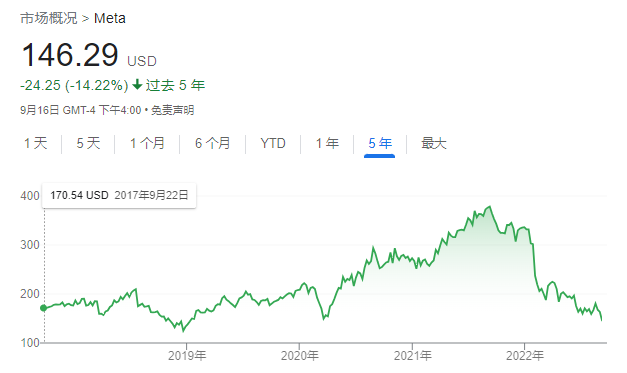Click the 9月16日 GMT-4 timestamp text
The image size is (627, 373).
80,110
